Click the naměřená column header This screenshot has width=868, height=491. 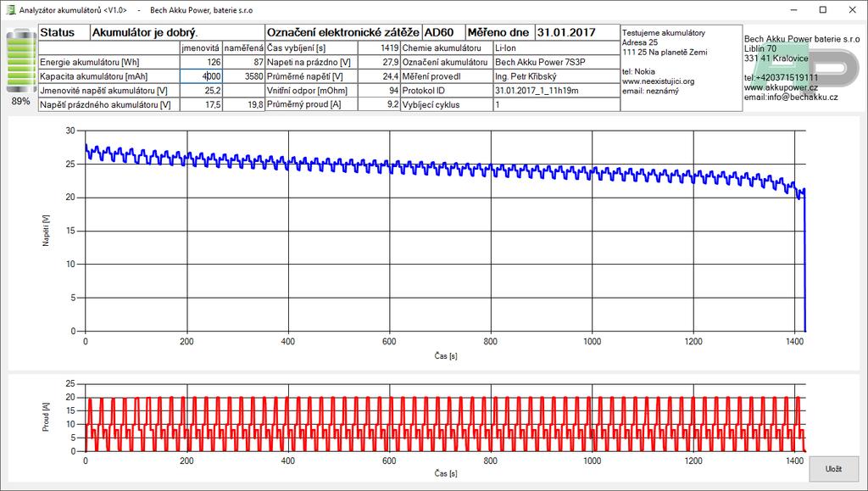point(244,48)
